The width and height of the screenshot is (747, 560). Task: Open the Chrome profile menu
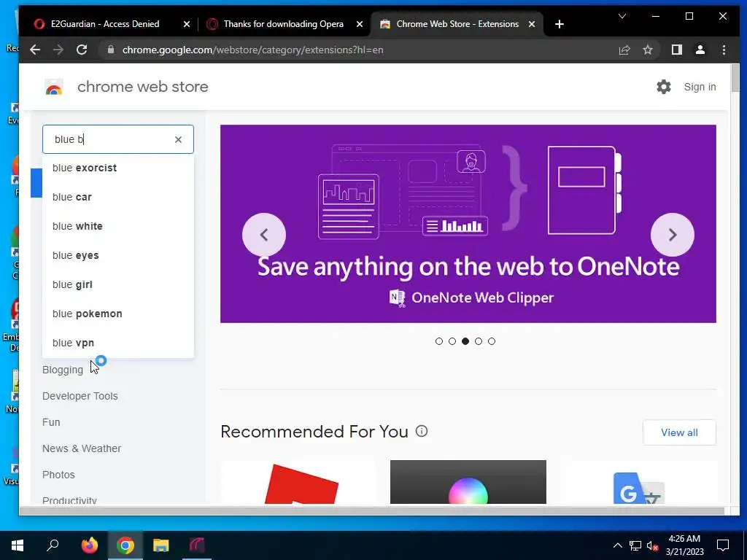click(700, 50)
